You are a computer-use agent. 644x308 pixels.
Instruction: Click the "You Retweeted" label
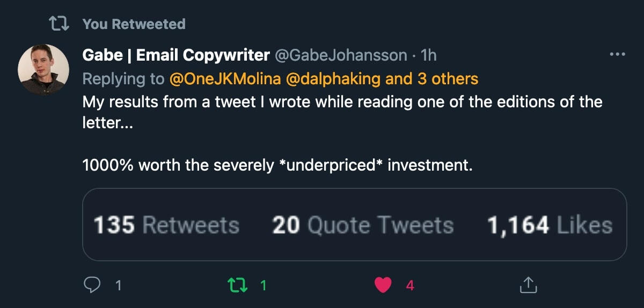click(134, 24)
